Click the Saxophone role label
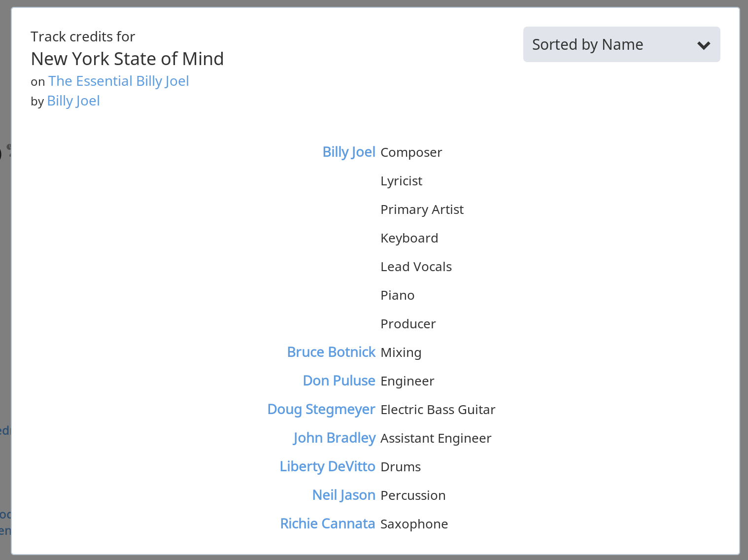The width and height of the screenshot is (748, 560). click(414, 524)
